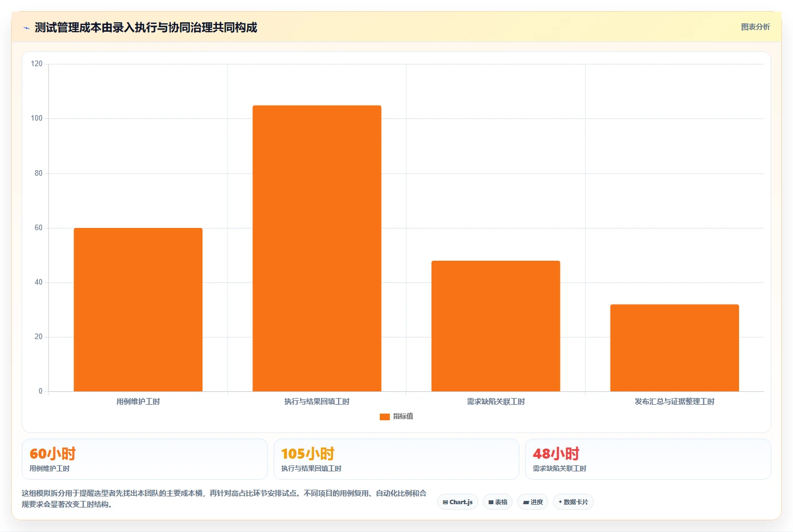Click the y-axis value 80
The width and height of the screenshot is (793, 532).
[38, 173]
